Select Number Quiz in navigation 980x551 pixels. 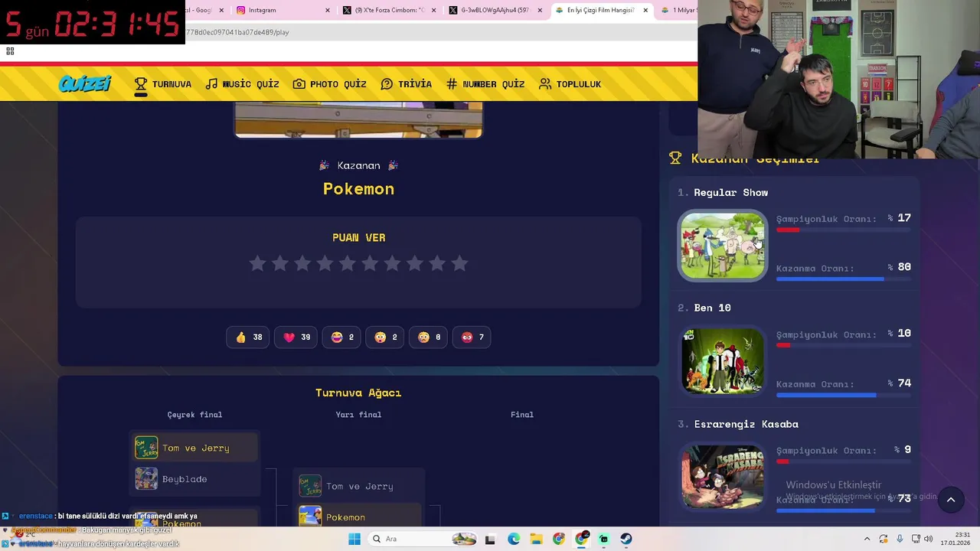click(x=485, y=84)
